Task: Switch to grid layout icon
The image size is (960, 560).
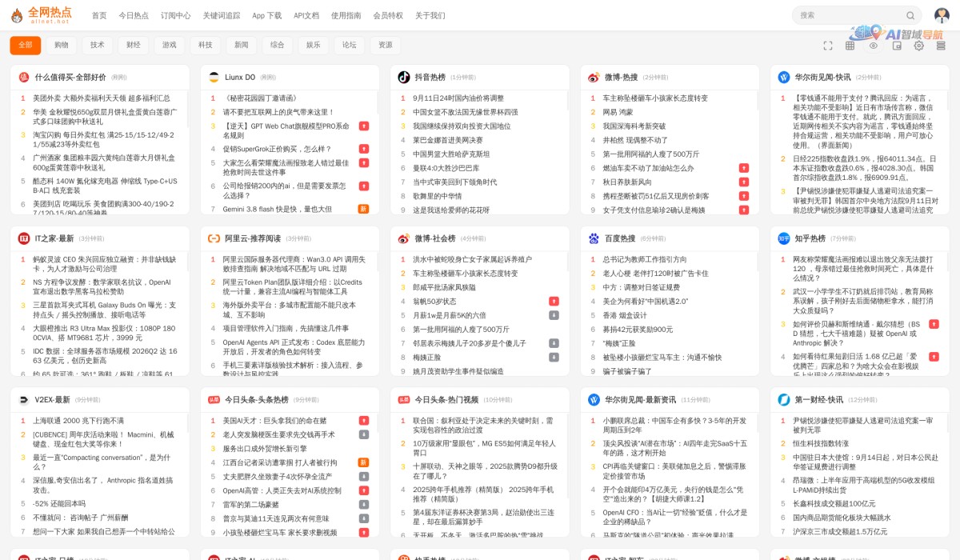Action: tap(850, 46)
